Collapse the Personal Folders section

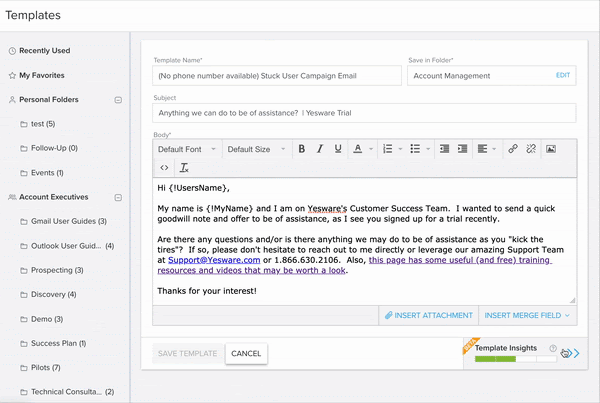pyautogui.click(x=118, y=100)
